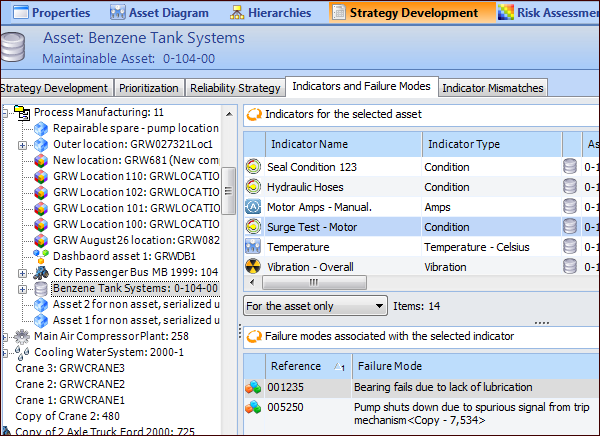600x436 pixels.
Task: Click the City Passenger Bus tree icon
Action: pyautogui.click(x=41, y=272)
